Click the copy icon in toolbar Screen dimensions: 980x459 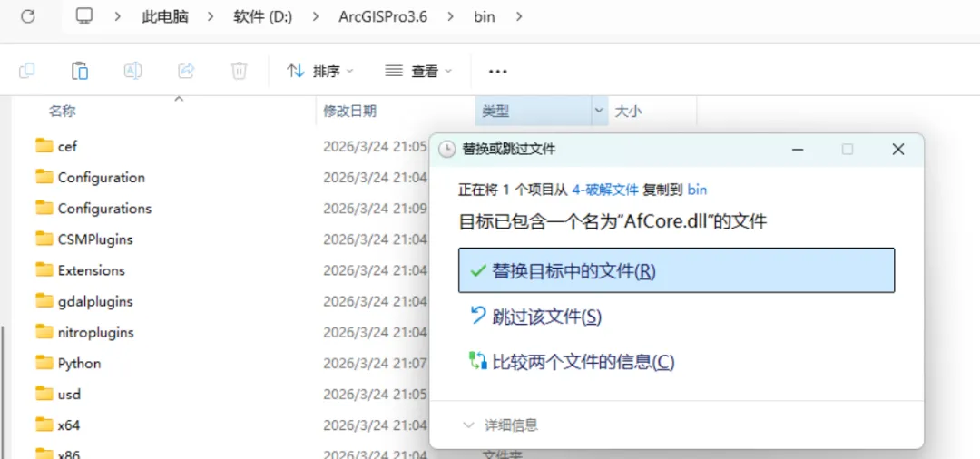27,71
